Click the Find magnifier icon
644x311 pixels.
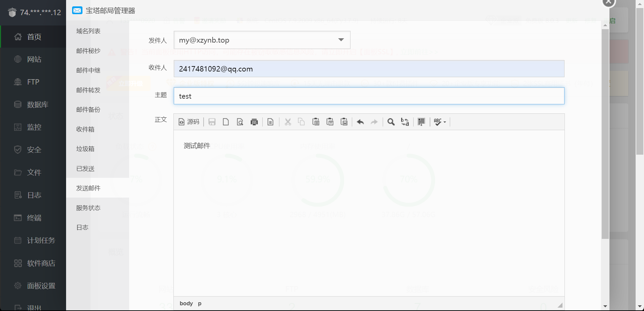tap(391, 122)
